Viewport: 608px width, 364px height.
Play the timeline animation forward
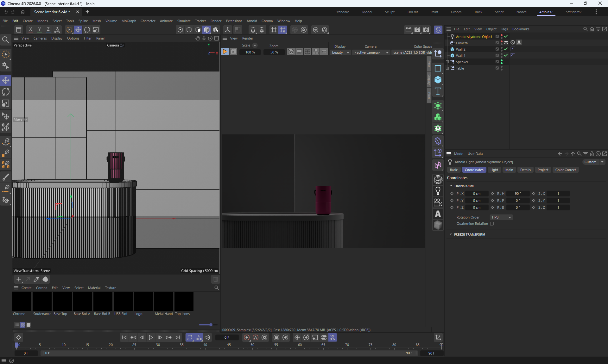tap(151, 337)
